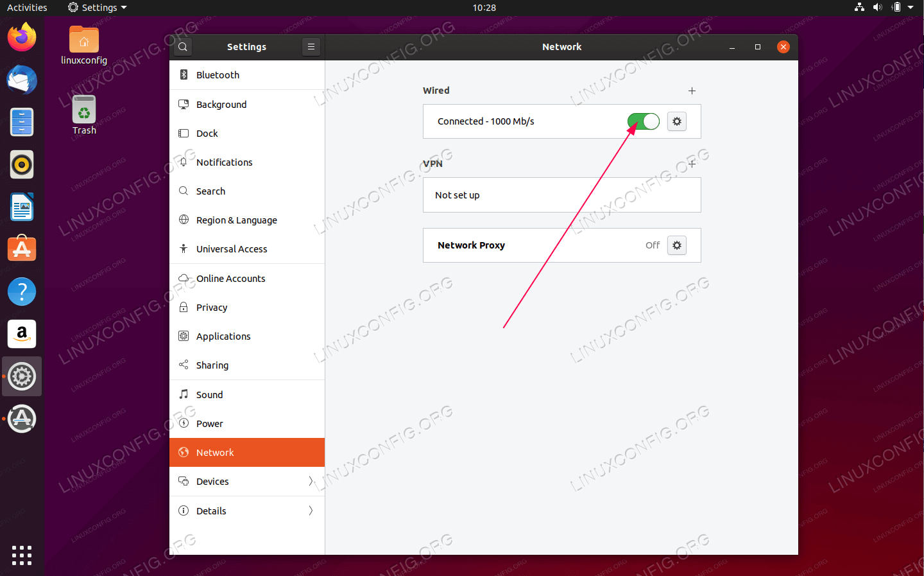Open Sharing settings panel

pos(247,365)
